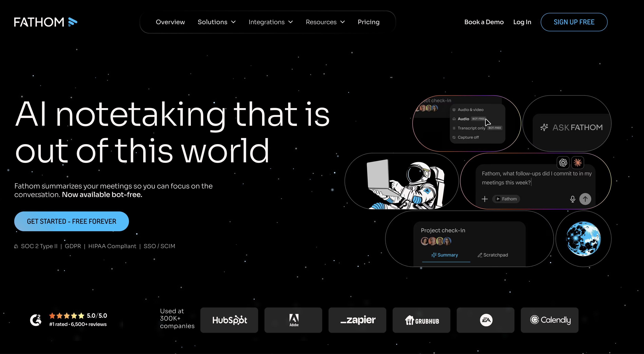The image size is (644, 354).
Task: Expand the Resources dropdown menu
Action: click(x=325, y=22)
